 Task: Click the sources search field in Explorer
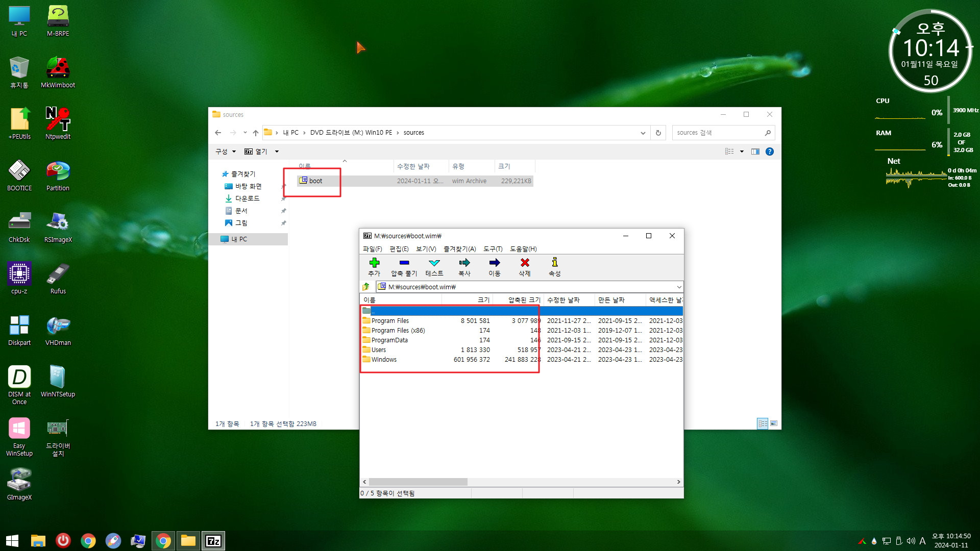point(723,133)
